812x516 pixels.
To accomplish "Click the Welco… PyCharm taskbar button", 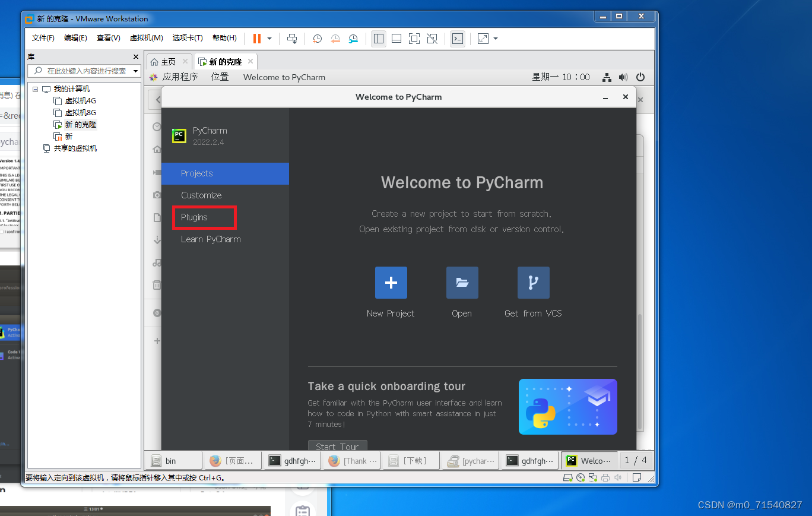I will pyautogui.click(x=589, y=461).
